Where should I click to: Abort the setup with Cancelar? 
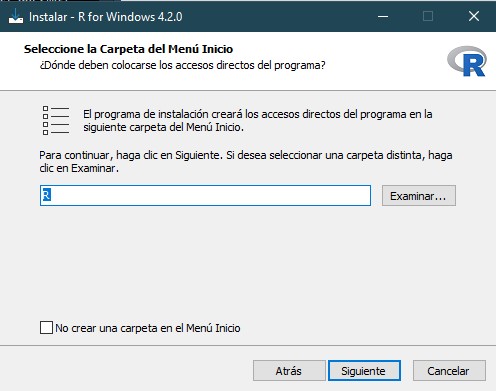coord(449,371)
